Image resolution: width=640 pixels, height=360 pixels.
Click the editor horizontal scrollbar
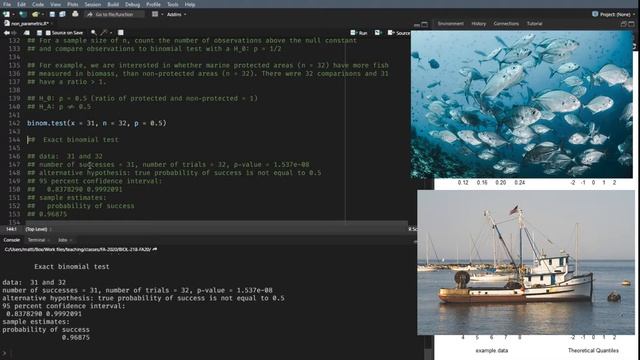click(216, 223)
